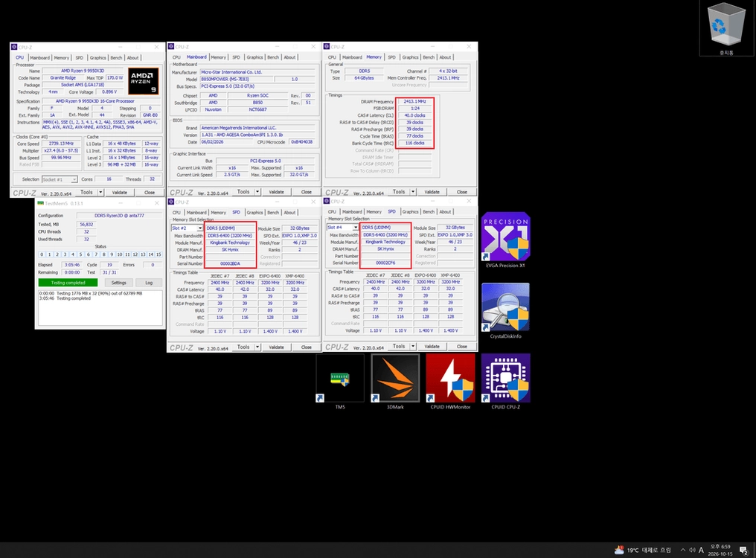Launch EVGA Precision X1 from the desktop
Viewport: 756px width, 558px height.
505,240
